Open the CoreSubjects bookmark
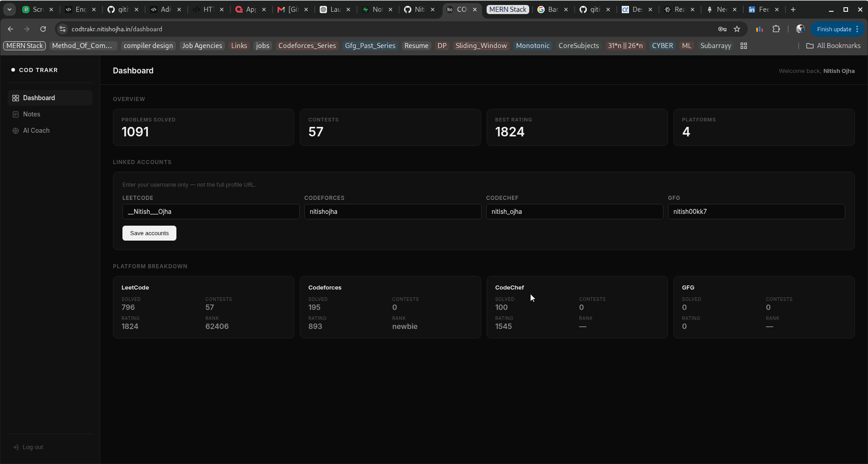 [x=579, y=46]
